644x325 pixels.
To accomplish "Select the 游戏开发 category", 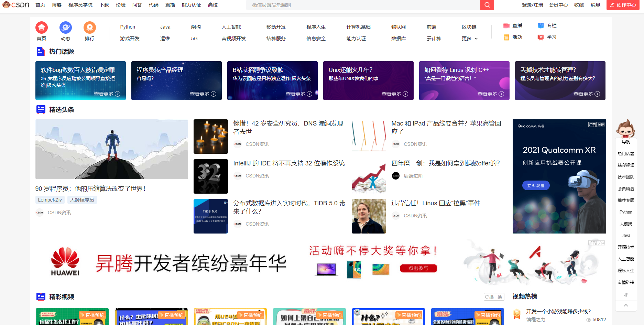I will pos(130,39).
